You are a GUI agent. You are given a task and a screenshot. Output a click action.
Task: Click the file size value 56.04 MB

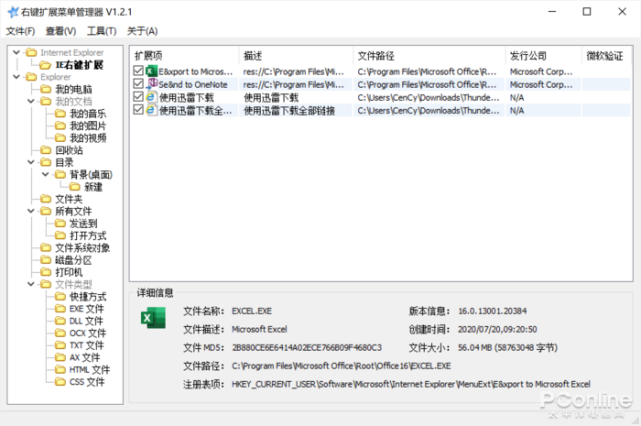click(507, 348)
